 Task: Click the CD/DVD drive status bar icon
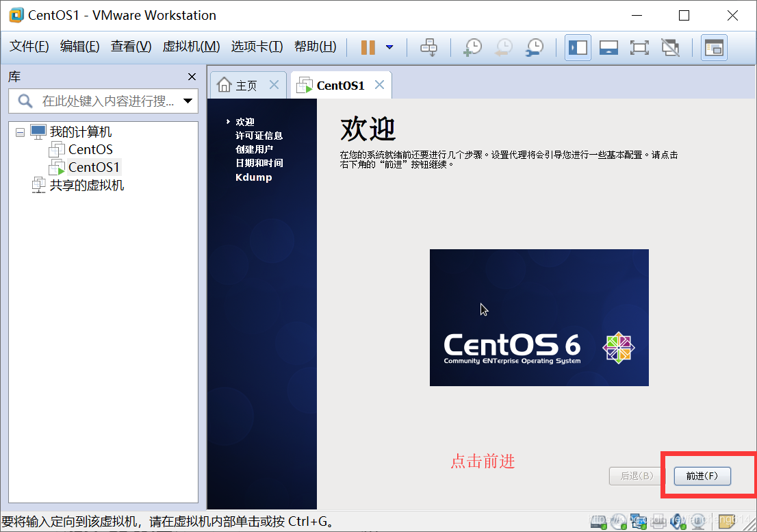point(619,522)
